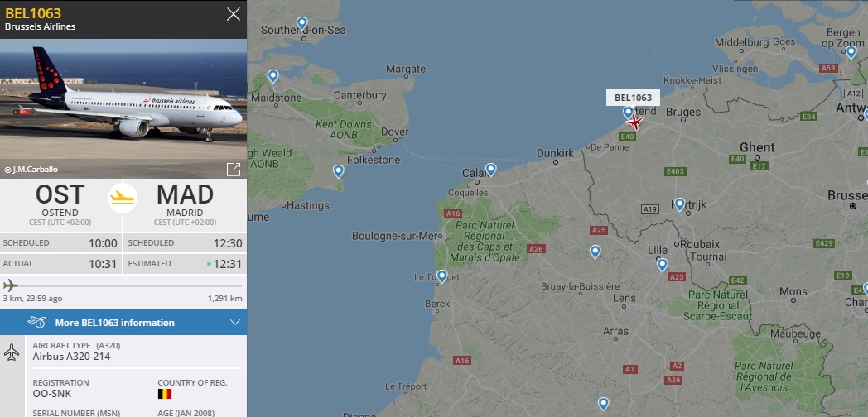
Task: Expand More BEL1063 information section
Action: [x=114, y=323]
